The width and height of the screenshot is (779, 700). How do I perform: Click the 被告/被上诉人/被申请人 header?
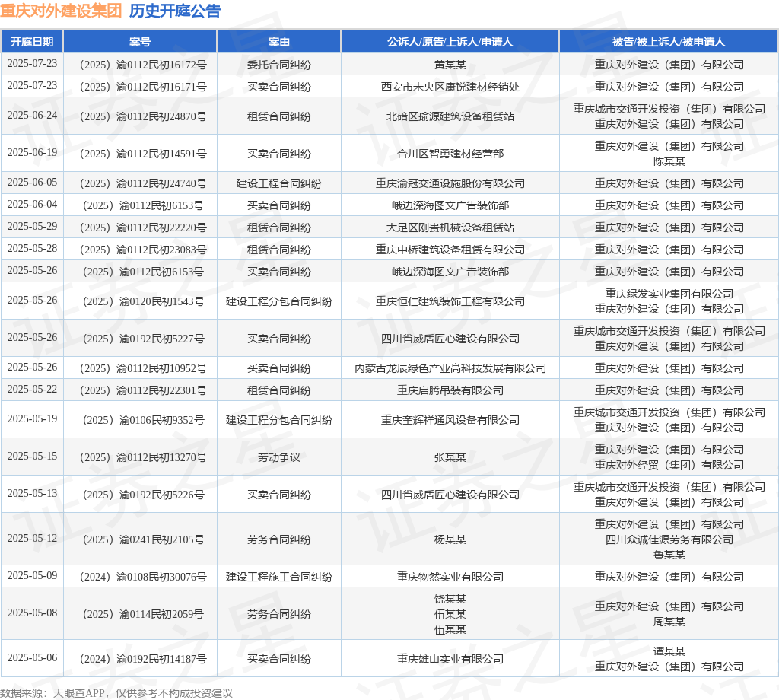(x=669, y=42)
